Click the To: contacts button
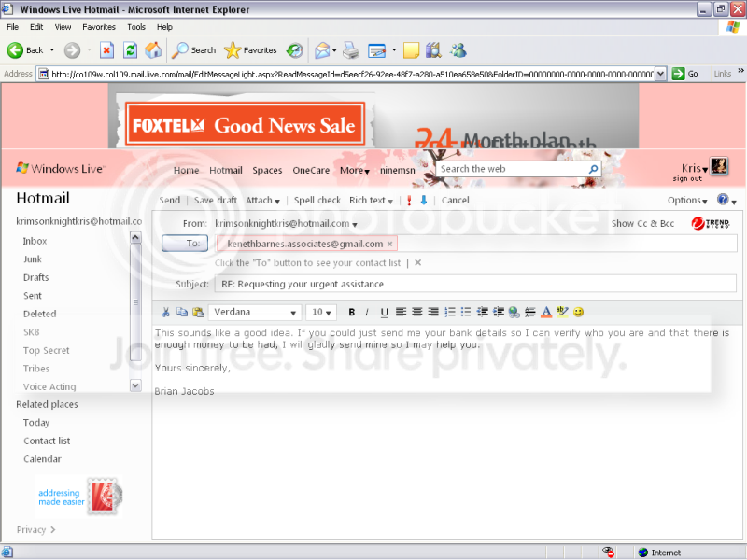Viewport: 747px width, 560px height. click(185, 244)
